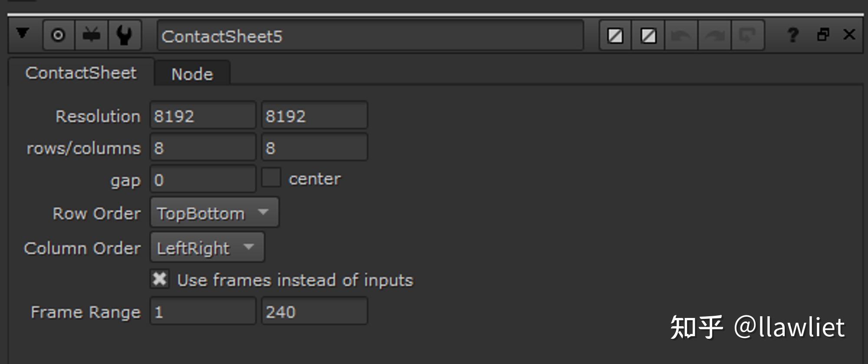Switch to the Node tab
Screen dimensions: 868x364
click(x=192, y=74)
